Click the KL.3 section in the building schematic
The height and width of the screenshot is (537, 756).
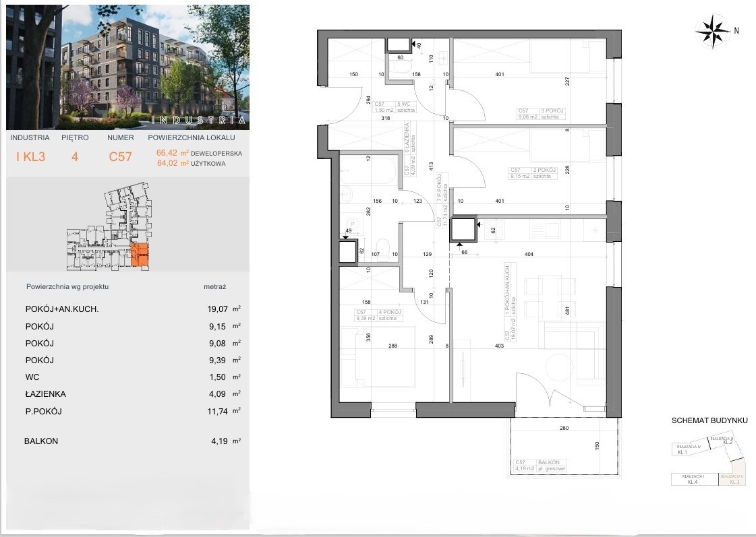(x=732, y=479)
